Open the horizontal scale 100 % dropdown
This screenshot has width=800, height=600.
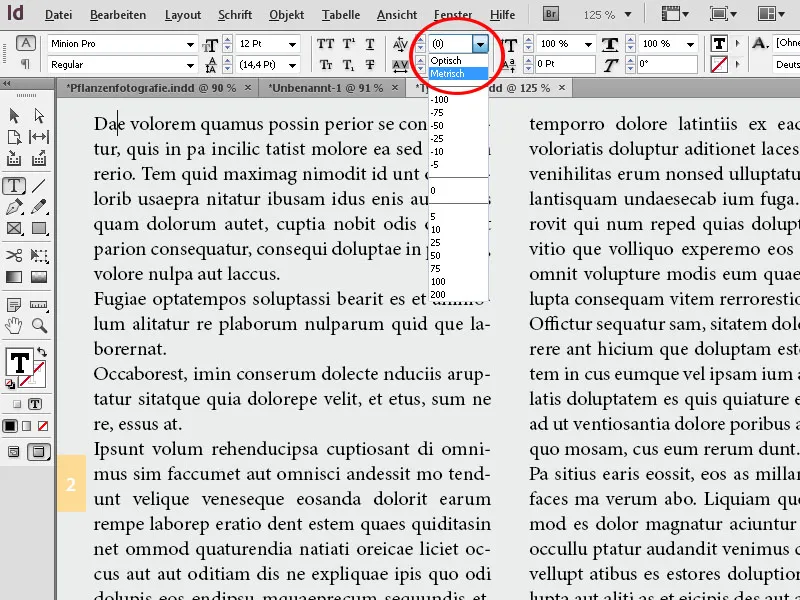tap(690, 44)
